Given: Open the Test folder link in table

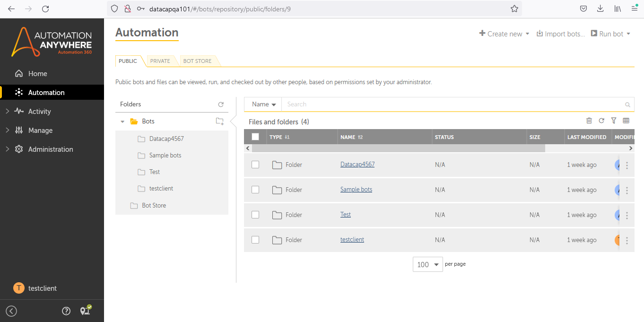Looking at the screenshot, I should [346, 215].
